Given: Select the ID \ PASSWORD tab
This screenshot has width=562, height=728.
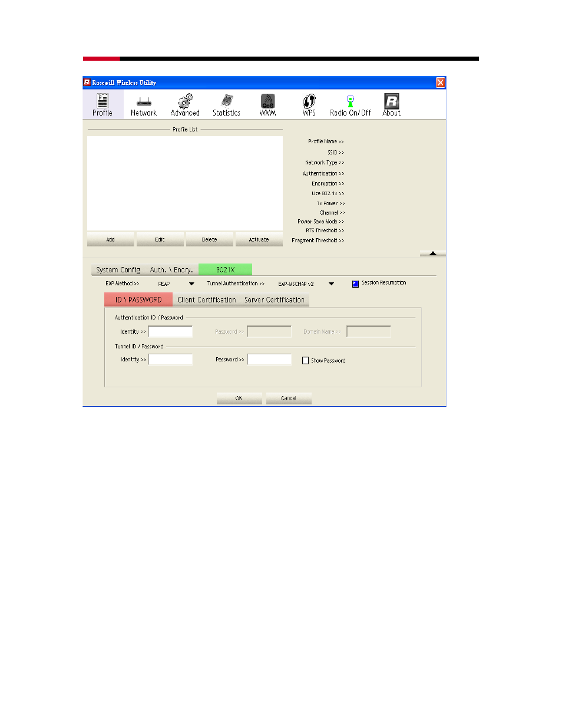Looking at the screenshot, I should [138, 299].
